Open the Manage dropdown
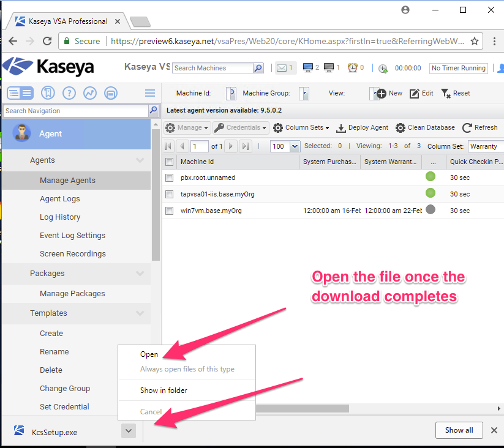504x448 pixels. [187, 127]
